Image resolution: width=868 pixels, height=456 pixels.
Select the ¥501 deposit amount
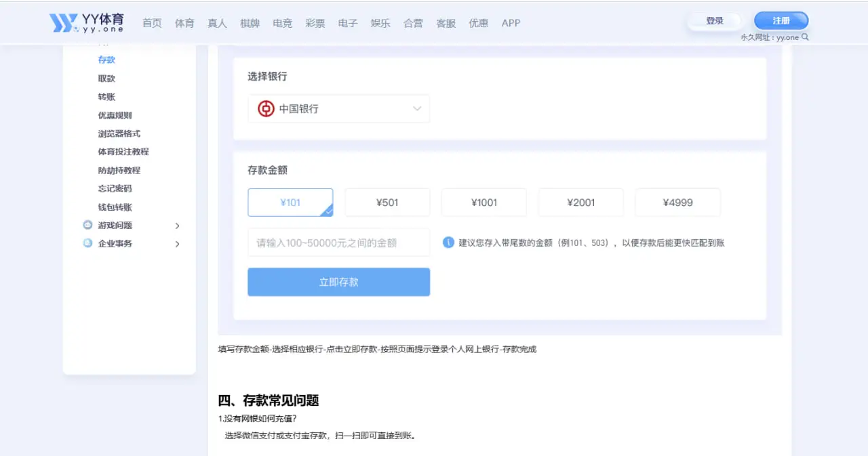coord(387,202)
